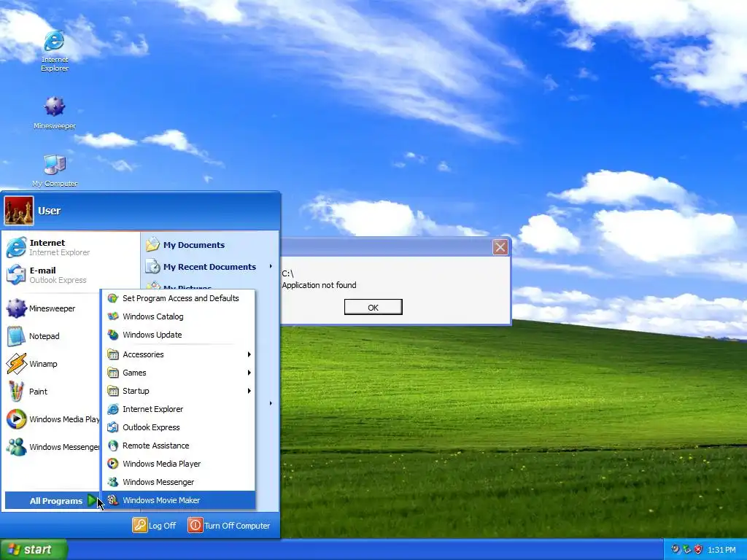Click the Log Off key icon

(x=139, y=525)
